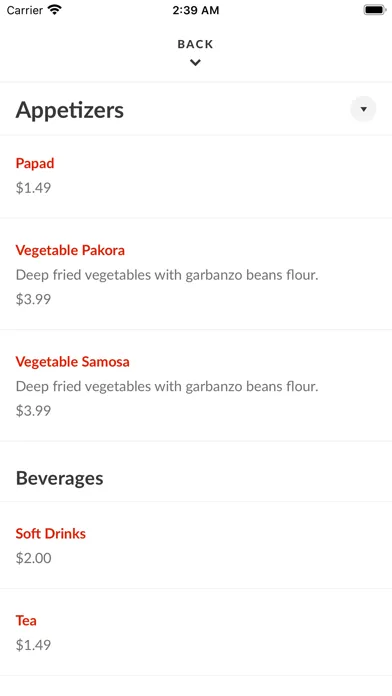Open the Appetizers category dropdown arrow
This screenshot has height=696, width=392.
363,109
